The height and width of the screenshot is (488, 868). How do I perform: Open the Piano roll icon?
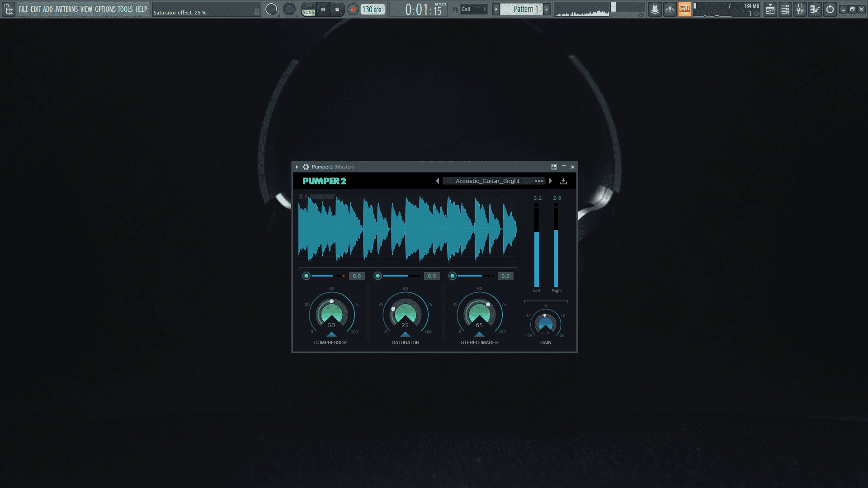click(x=815, y=9)
